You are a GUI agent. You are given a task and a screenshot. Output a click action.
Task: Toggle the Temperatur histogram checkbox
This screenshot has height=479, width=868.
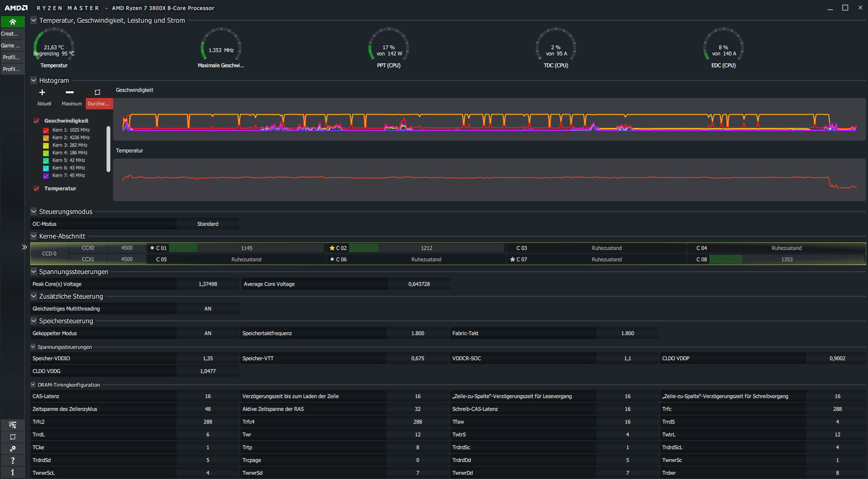tap(36, 188)
